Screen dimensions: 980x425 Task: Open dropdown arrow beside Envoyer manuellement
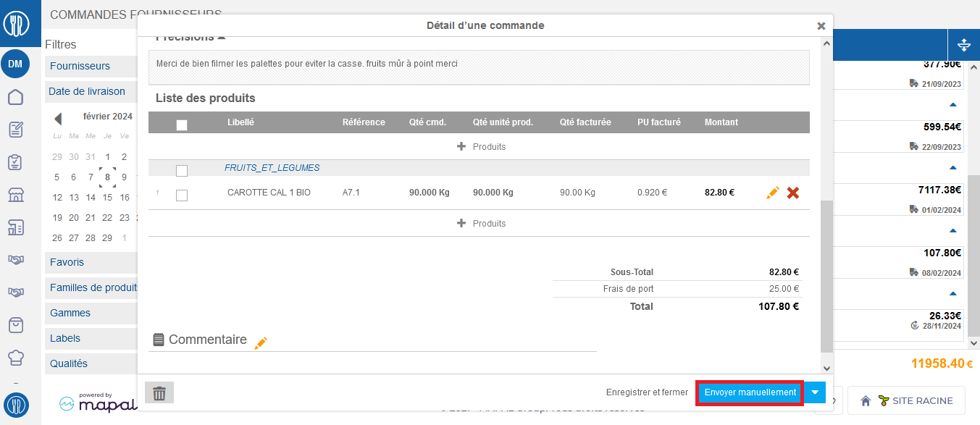[x=816, y=392]
